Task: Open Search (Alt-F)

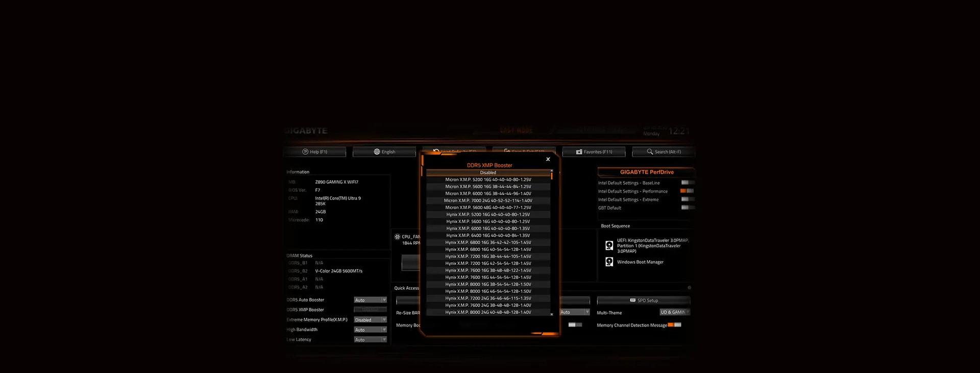Action: pyautogui.click(x=664, y=152)
